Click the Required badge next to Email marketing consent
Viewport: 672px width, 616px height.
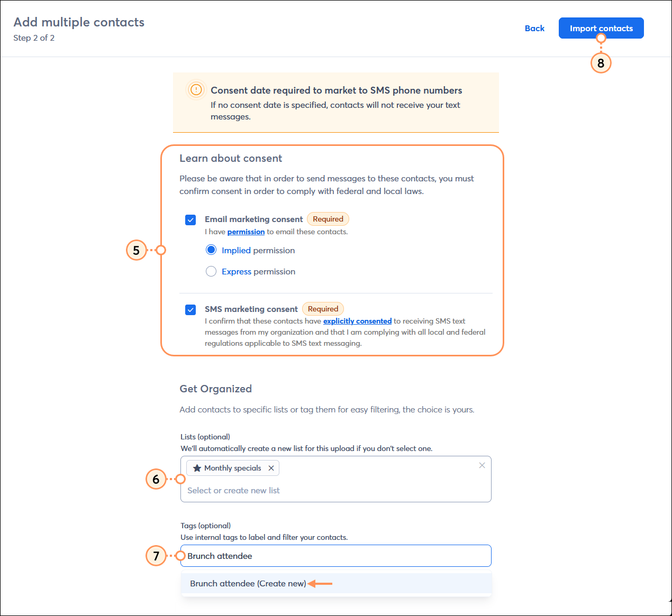pyautogui.click(x=328, y=218)
